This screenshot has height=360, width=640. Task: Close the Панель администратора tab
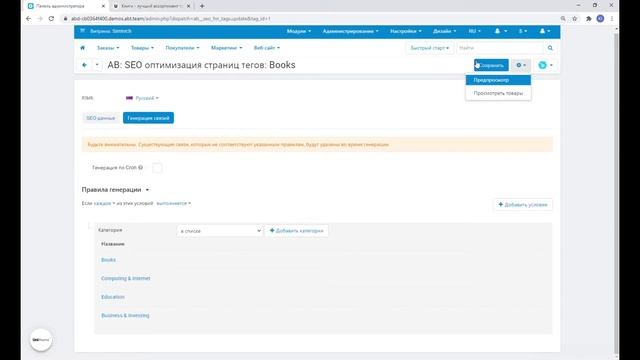(x=103, y=6)
